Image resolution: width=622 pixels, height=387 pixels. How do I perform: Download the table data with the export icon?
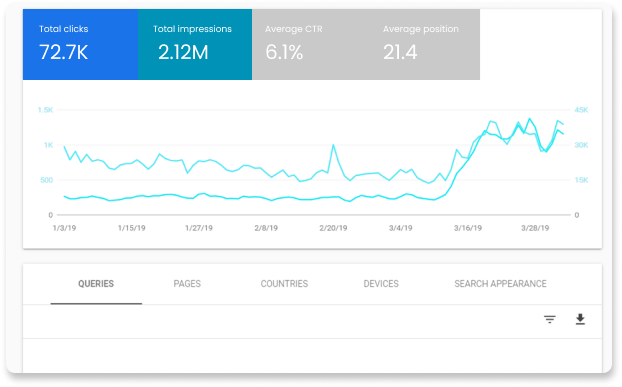tap(580, 319)
